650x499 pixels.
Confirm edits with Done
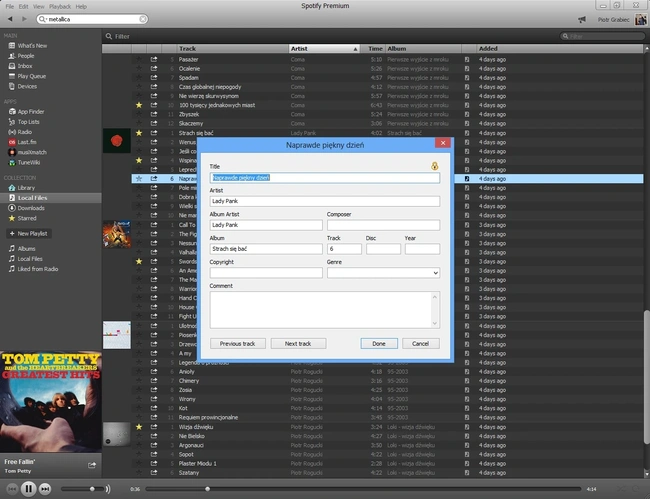pos(379,344)
